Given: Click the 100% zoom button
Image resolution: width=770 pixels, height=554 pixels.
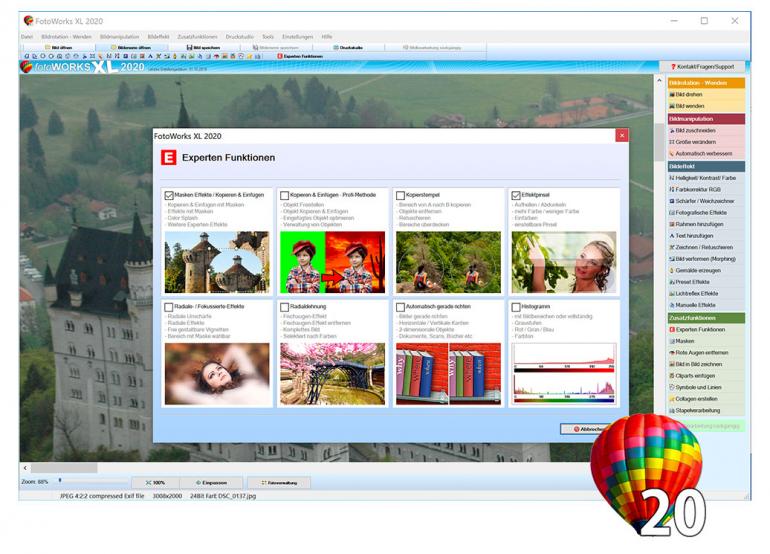Looking at the screenshot, I should coord(155,483).
